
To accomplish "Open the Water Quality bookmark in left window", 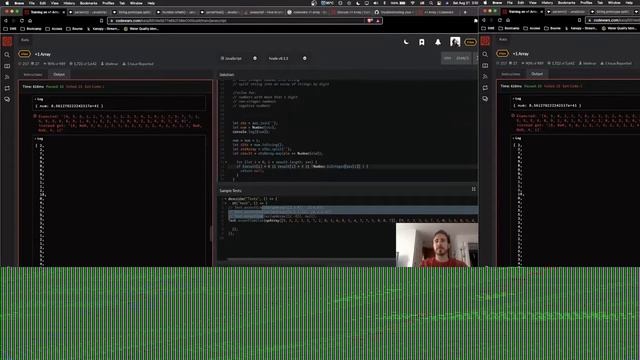I will pos(141,29).
